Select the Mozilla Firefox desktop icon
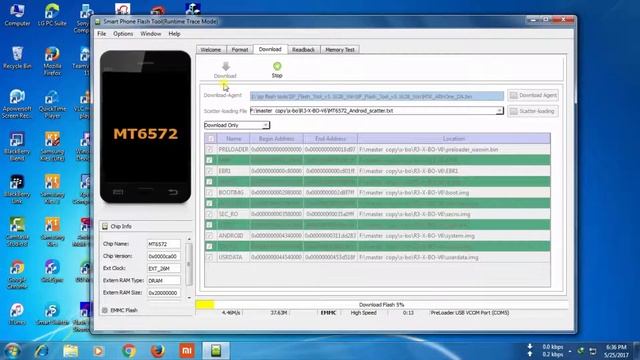Screen dimensions: 640x360 point(52,61)
